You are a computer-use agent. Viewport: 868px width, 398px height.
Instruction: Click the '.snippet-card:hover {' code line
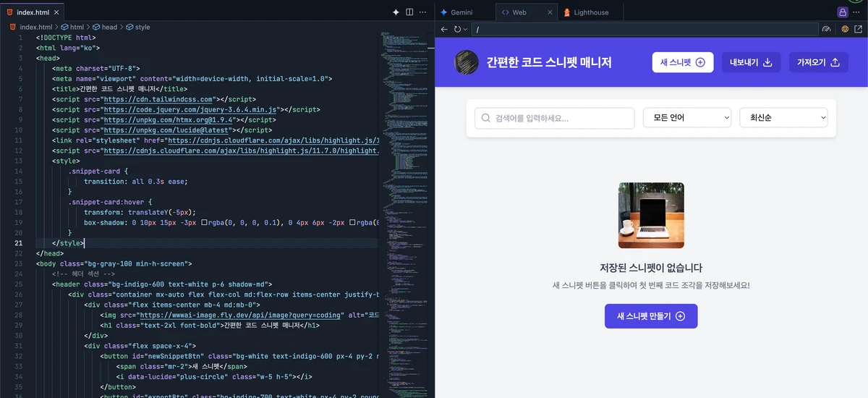click(x=111, y=202)
